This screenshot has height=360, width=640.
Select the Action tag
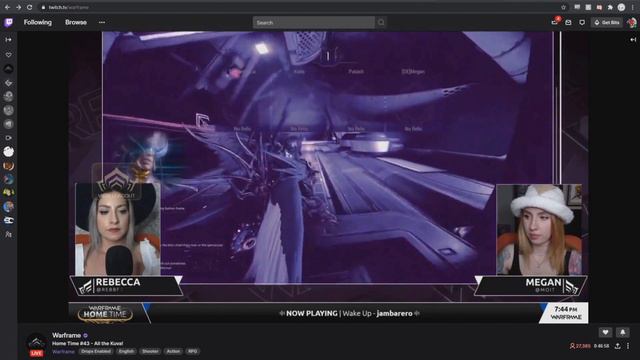[x=173, y=351]
